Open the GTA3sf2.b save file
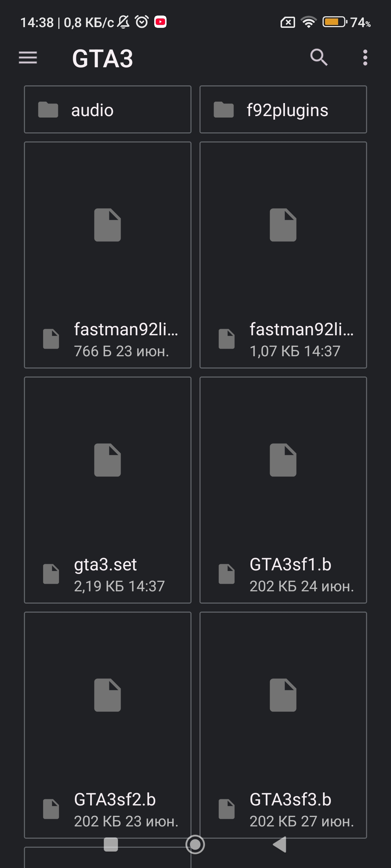This screenshot has height=868, width=391. [x=108, y=725]
